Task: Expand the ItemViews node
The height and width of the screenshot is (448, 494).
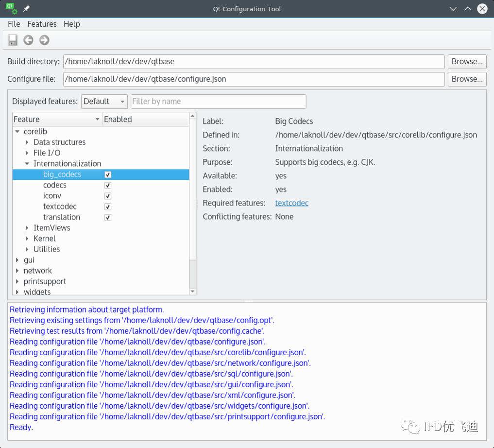Action: click(x=27, y=228)
